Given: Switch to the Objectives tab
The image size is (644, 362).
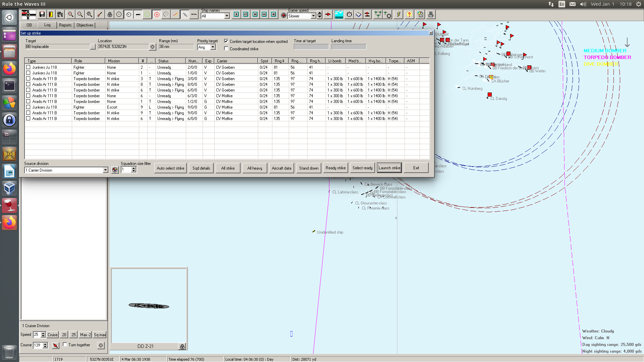Looking at the screenshot, I should 85,25.
